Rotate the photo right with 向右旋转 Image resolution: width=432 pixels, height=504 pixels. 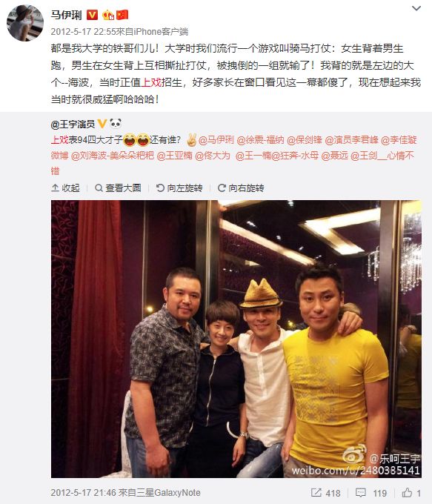241,188
